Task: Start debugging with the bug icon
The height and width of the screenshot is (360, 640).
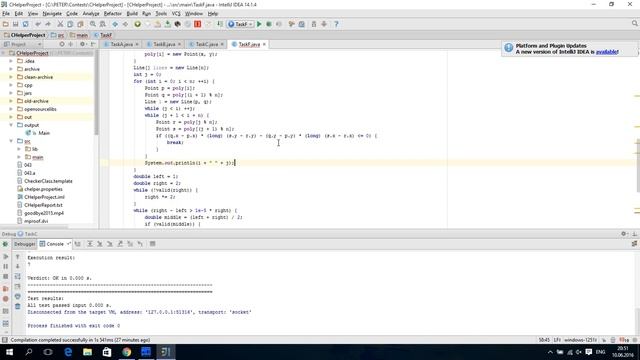Action: (269, 24)
